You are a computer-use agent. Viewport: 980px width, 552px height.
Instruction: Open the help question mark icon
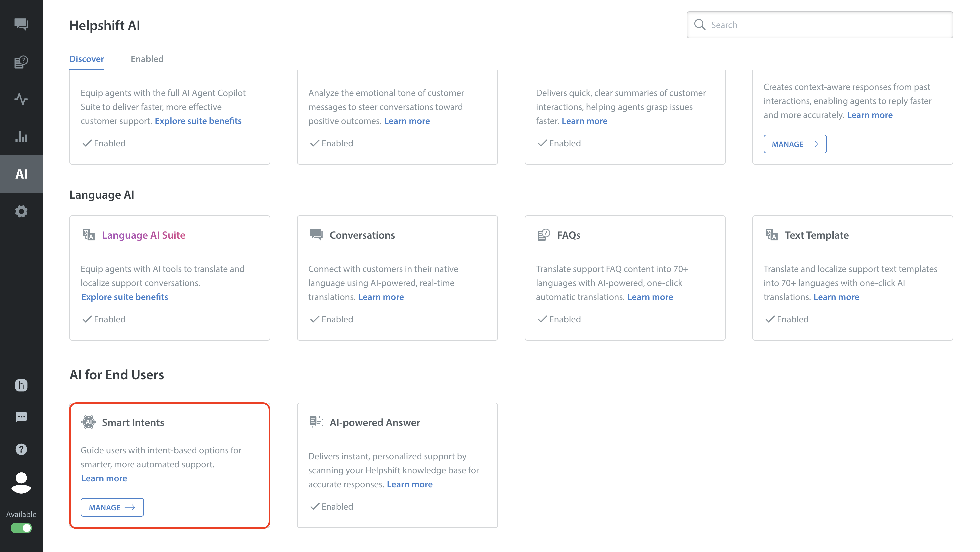pos(21,449)
